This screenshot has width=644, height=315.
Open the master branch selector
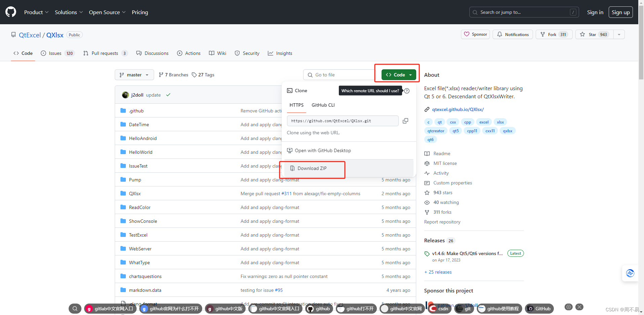coord(134,75)
